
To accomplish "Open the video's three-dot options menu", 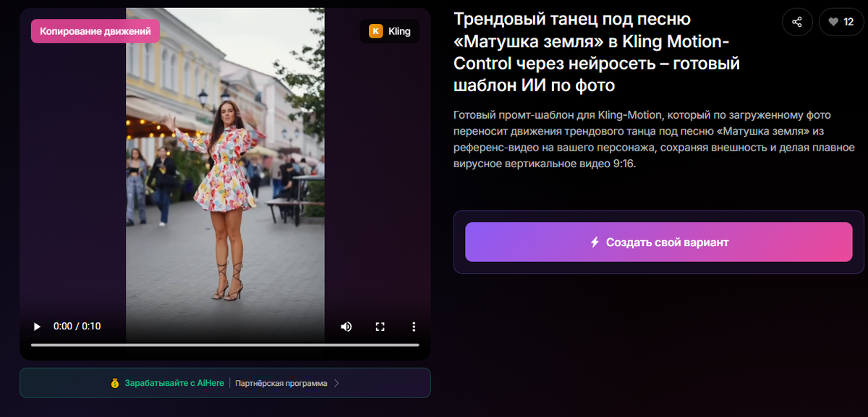I will click(x=414, y=327).
